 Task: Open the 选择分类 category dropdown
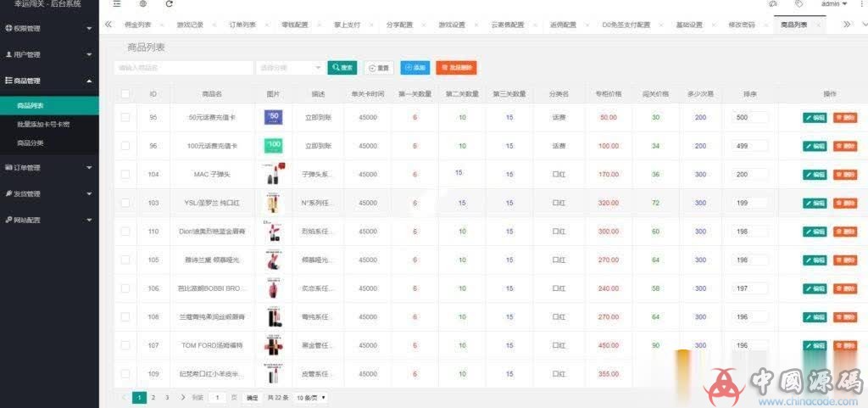(290, 68)
